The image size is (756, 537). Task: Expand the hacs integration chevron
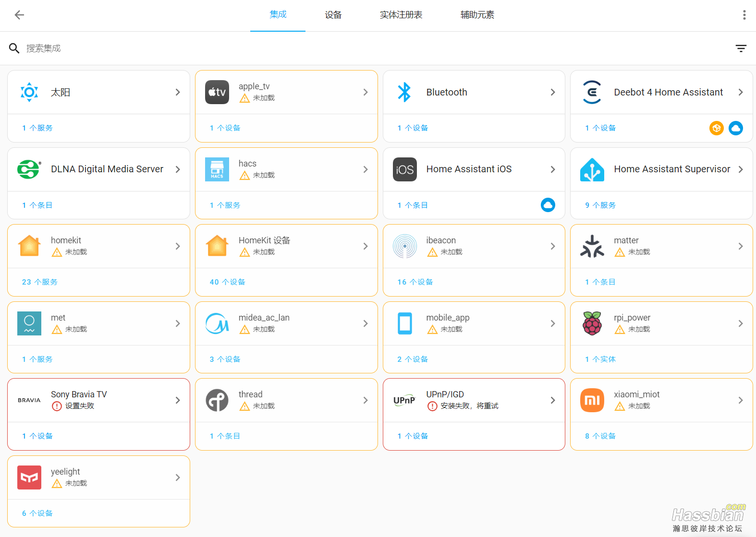coord(366,169)
